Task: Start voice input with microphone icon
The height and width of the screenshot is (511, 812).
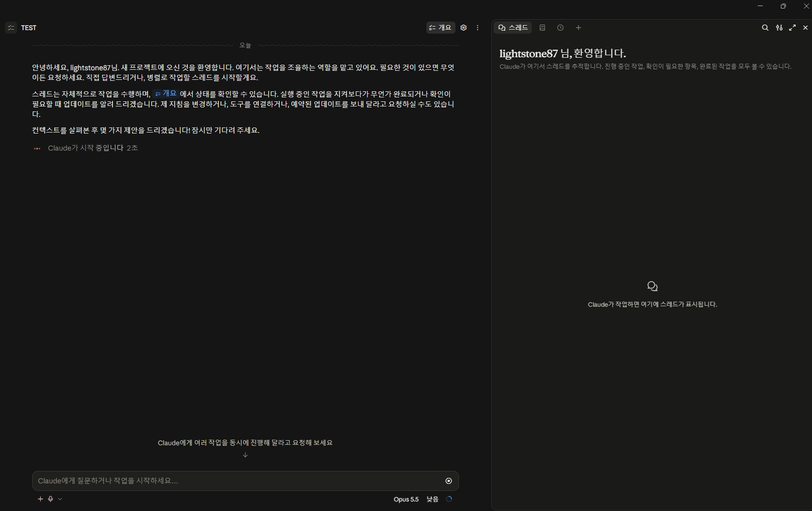Action: 51,499
